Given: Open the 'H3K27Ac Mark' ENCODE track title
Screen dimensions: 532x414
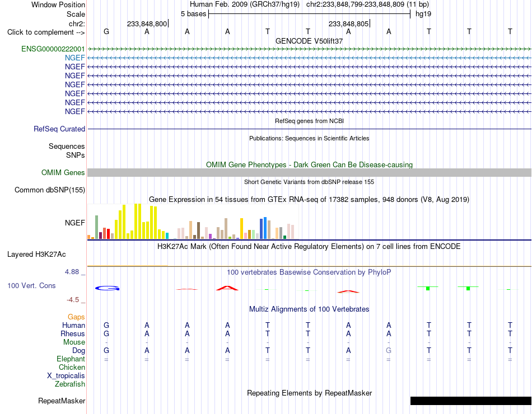Looking at the screenshot, I should pos(309,247).
